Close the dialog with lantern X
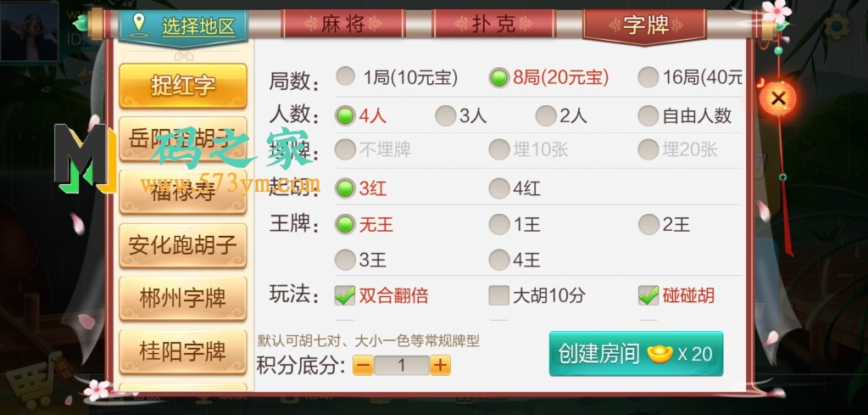Viewport: 868px width, 415px height. pyautogui.click(x=778, y=98)
